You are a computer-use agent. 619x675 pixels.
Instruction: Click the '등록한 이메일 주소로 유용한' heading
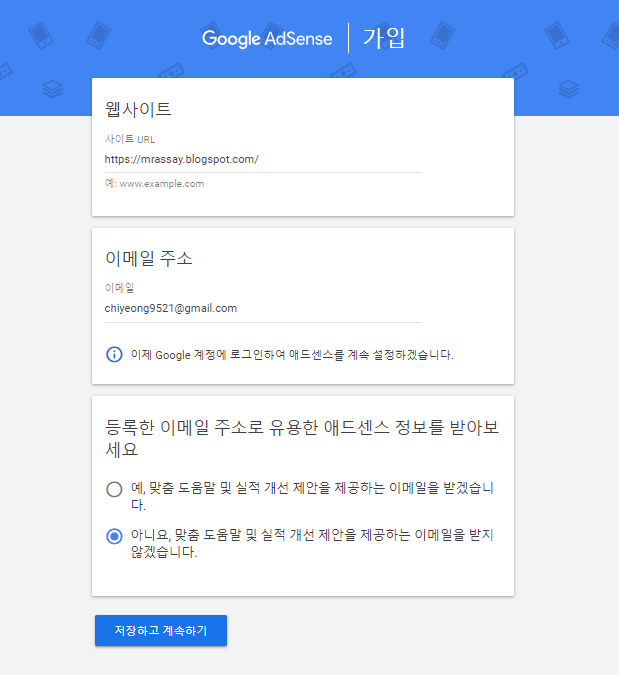coord(302,438)
